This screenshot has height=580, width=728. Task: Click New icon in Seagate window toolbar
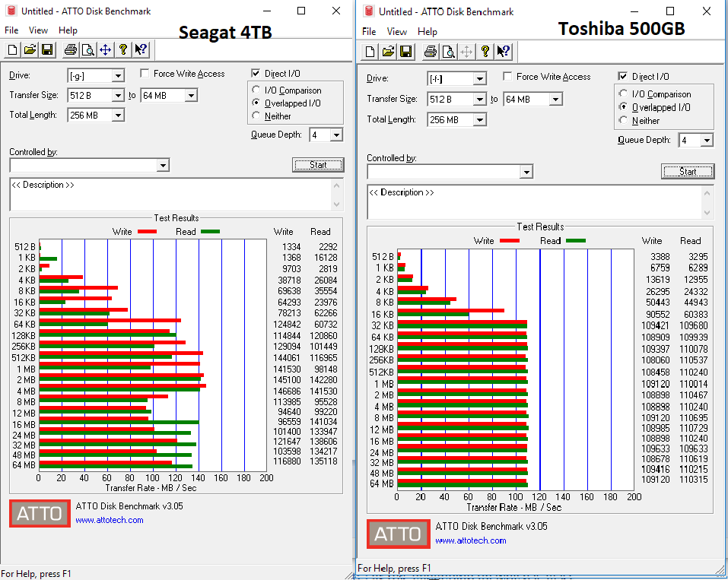click(x=12, y=49)
